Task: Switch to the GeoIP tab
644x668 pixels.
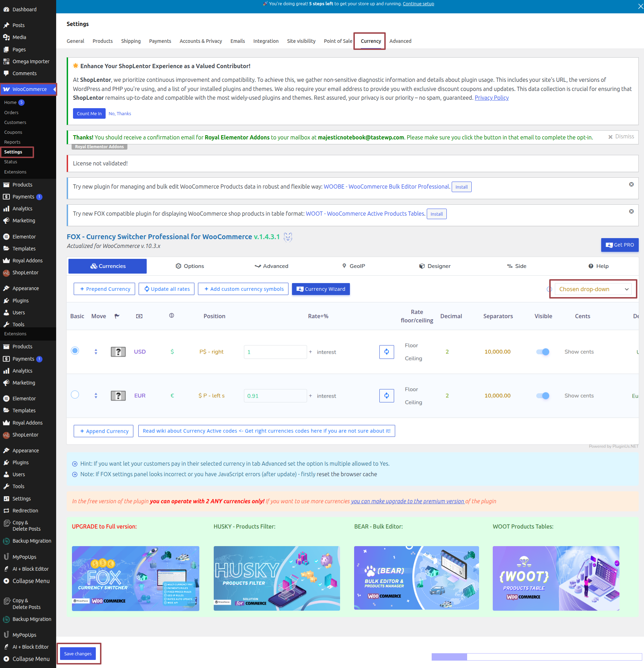Action: (x=353, y=266)
